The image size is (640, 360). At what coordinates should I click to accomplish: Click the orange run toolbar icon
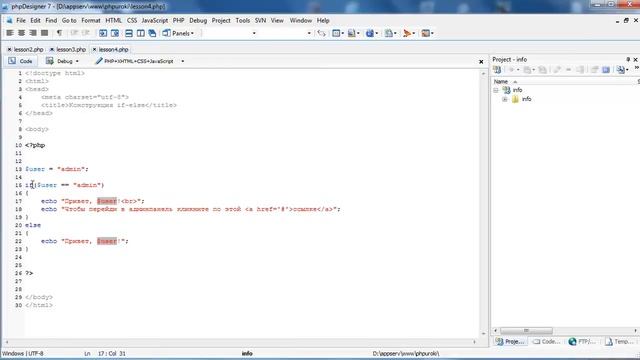coord(408,33)
